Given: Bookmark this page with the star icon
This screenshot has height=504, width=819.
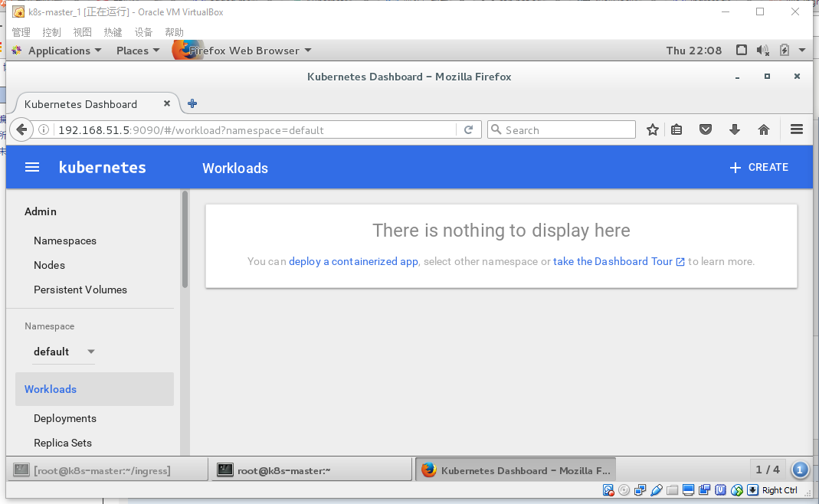Looking at the screenshot, I should [x=653, y=130].
